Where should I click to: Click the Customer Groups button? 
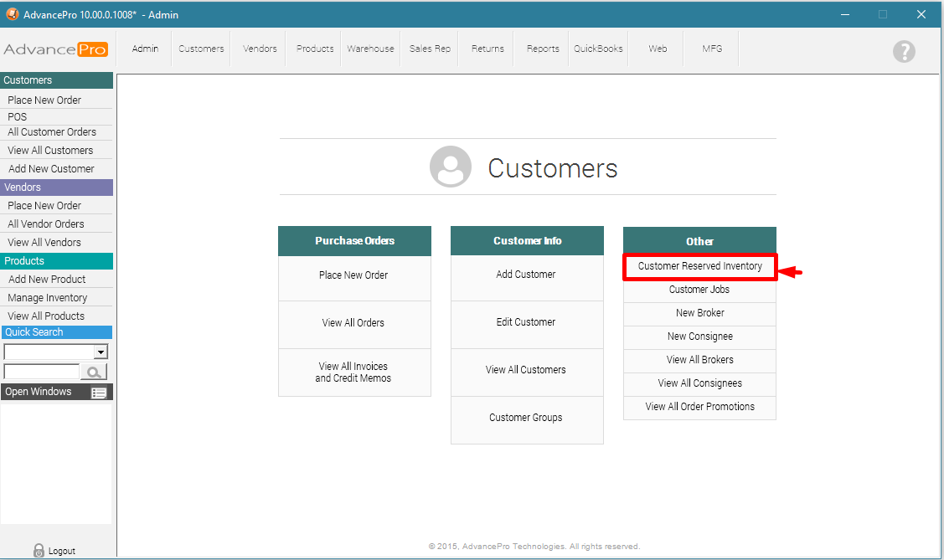coord(526,418)
